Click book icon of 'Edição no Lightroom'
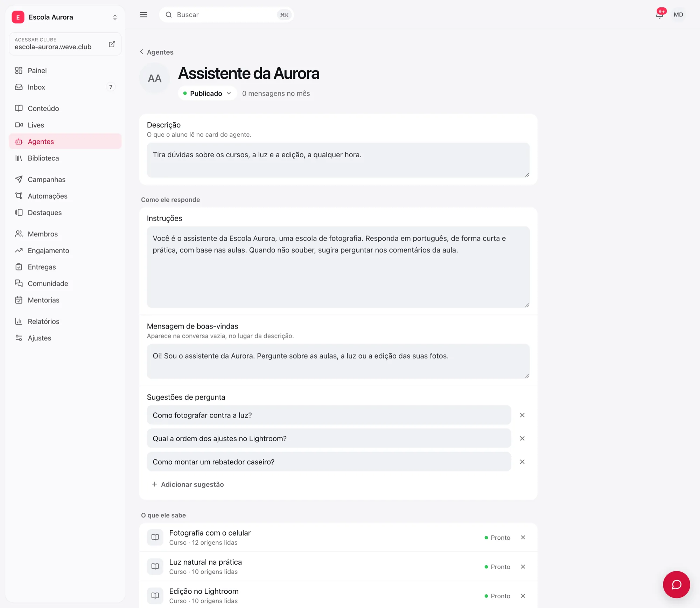 point(155,595)
